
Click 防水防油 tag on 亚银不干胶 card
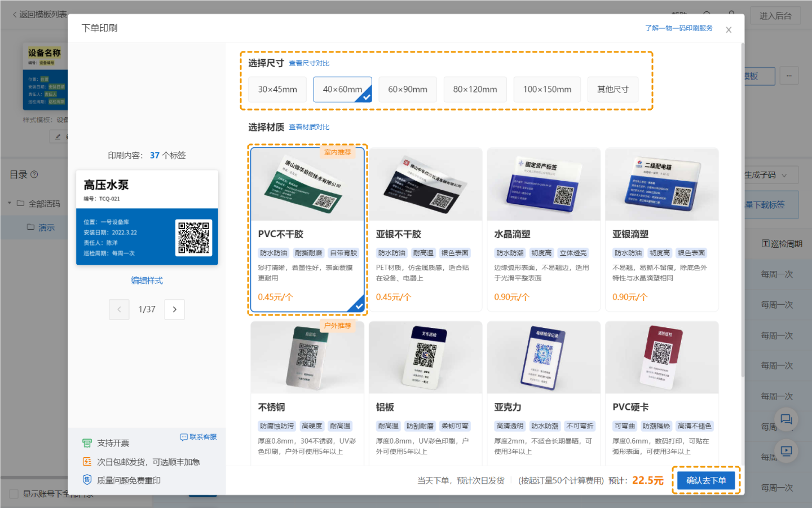click(391, 253)
